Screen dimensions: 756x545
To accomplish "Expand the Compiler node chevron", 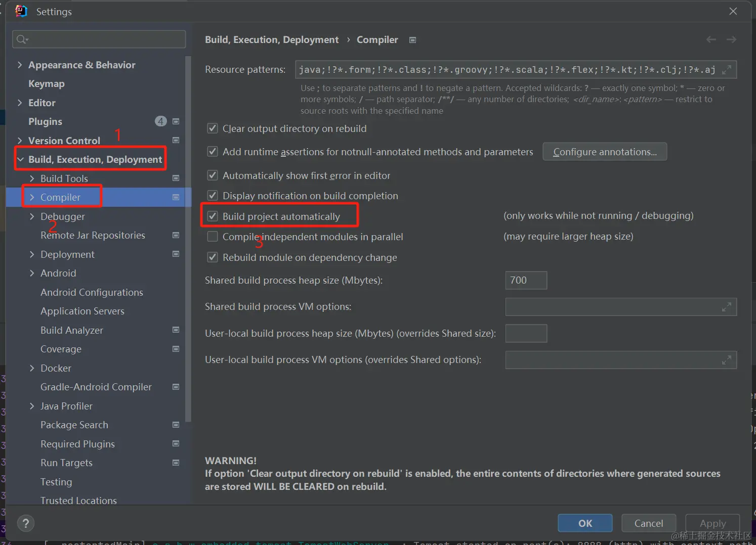I will click(32, 197).
